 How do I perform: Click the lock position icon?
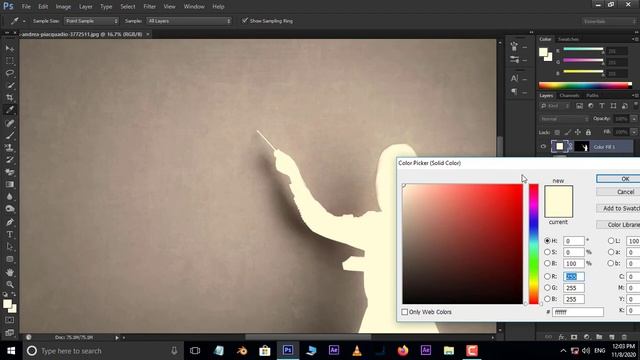578,132
